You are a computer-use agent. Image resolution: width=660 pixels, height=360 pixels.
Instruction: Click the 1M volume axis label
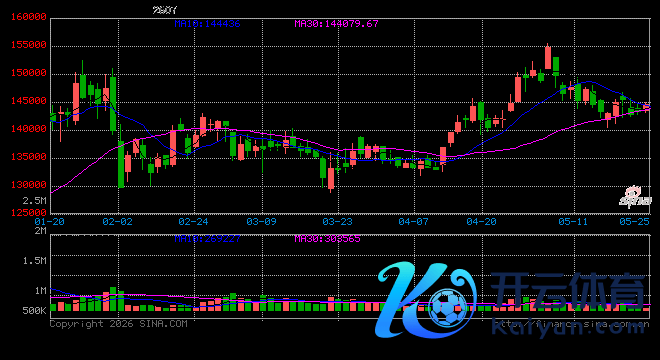pos(40,291)
